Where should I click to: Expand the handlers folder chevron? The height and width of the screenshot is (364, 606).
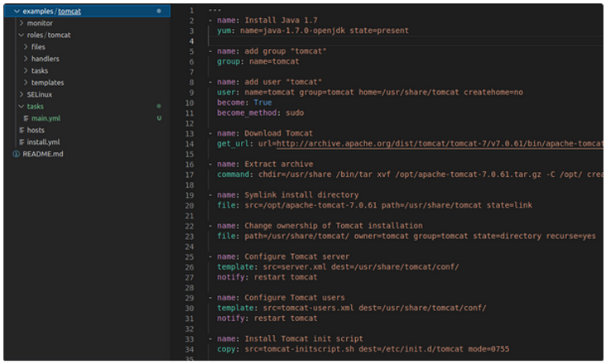(x=26, y=59)
